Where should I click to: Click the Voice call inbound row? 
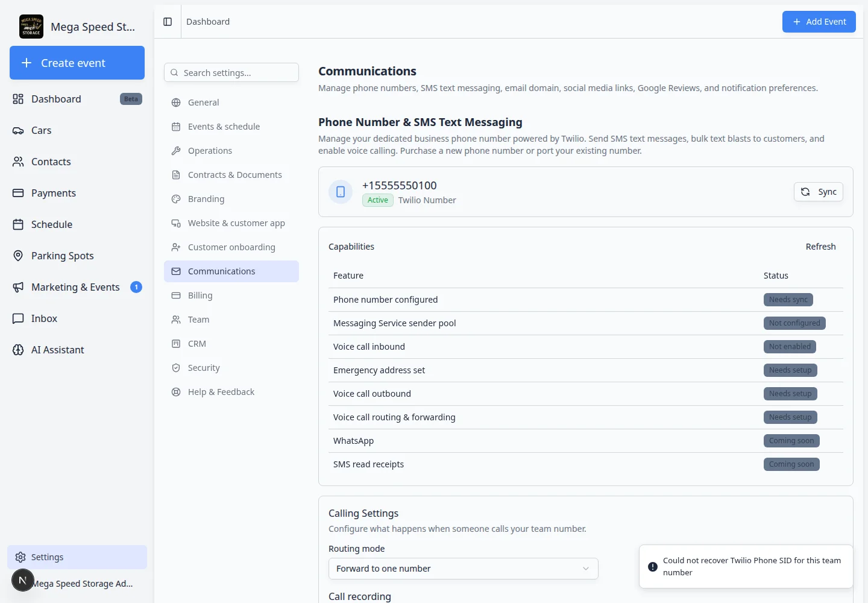tap(586, 347)
